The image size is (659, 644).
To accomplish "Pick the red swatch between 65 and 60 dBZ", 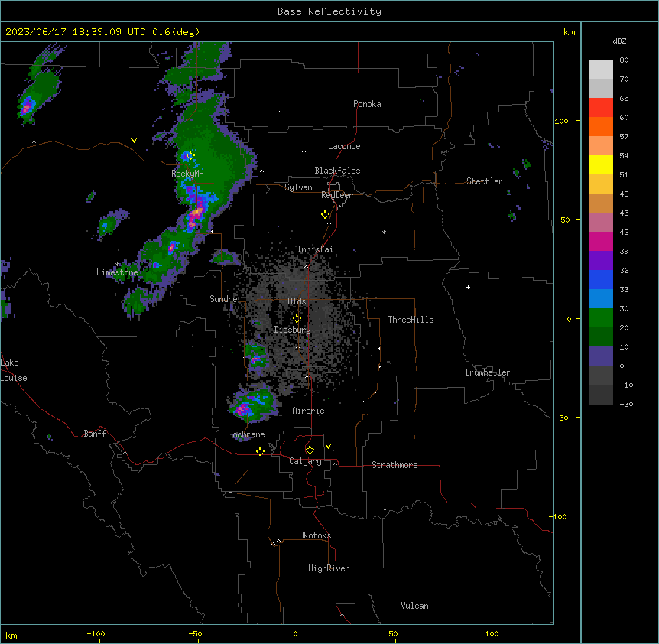I will coord(601,107).
